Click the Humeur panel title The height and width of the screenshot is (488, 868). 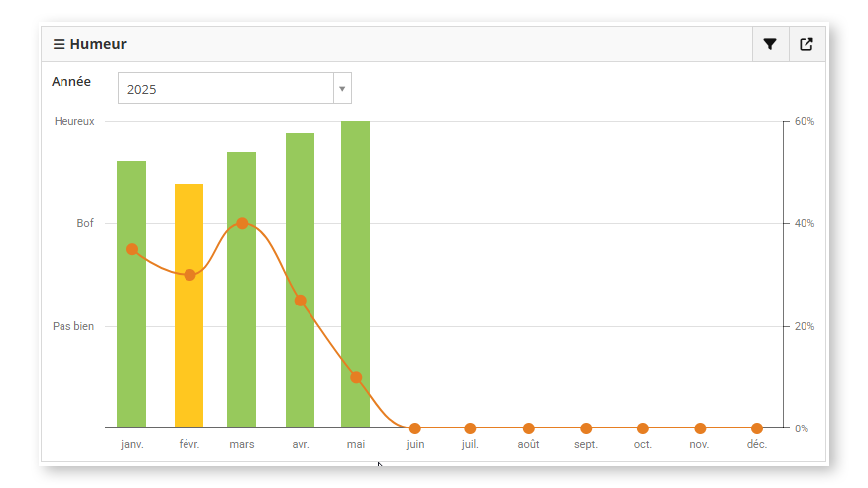tap(98, 44)
